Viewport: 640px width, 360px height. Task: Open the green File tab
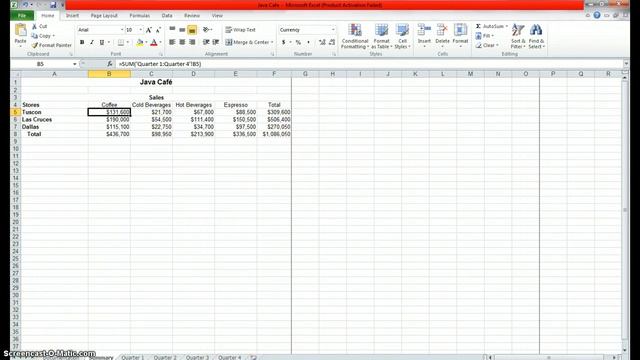[22, 16]
